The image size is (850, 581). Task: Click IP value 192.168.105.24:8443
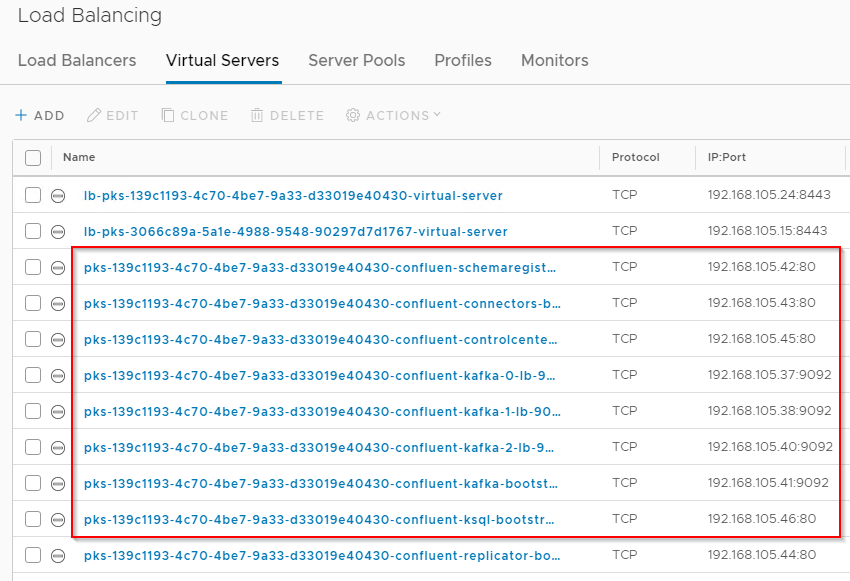tap(769, 195)
